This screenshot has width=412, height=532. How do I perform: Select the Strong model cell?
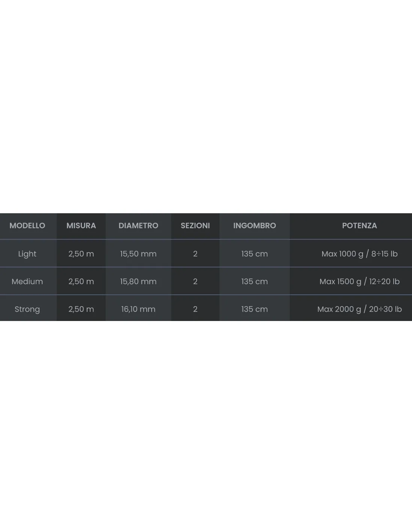pos(27,309)
